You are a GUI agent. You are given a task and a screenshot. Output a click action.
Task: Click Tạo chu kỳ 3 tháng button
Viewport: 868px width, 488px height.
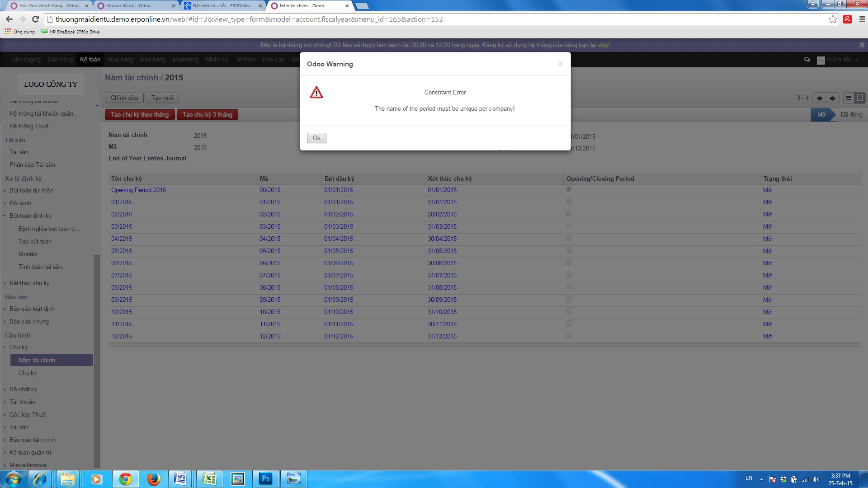[x=208, y=115]
